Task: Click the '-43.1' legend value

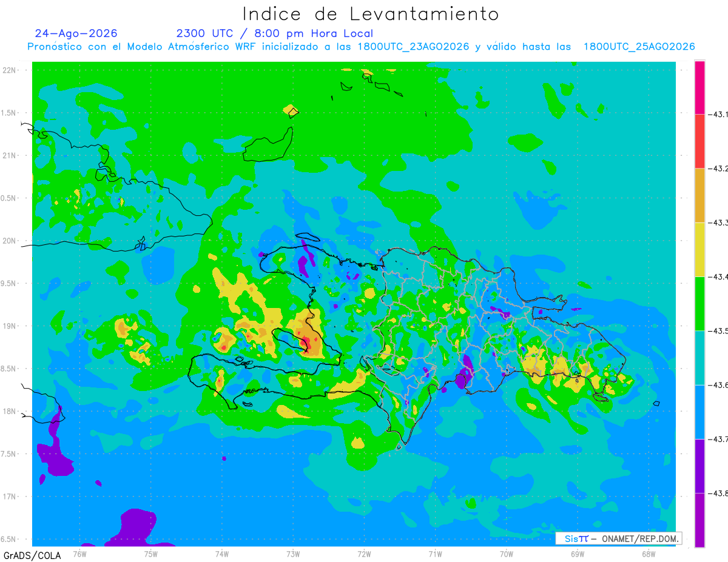Action: [x=719, y=115]
